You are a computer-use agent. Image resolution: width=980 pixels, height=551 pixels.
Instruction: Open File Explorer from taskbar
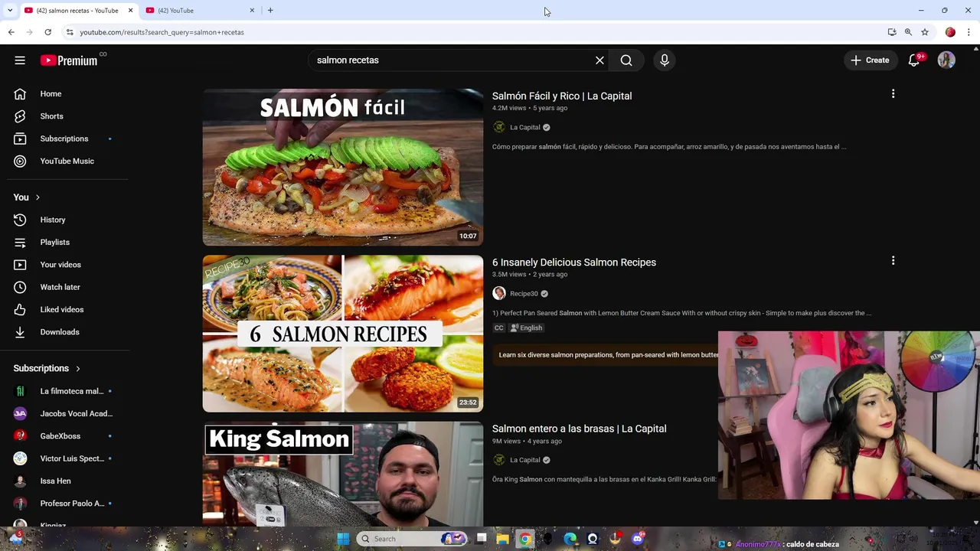[502, 539]
